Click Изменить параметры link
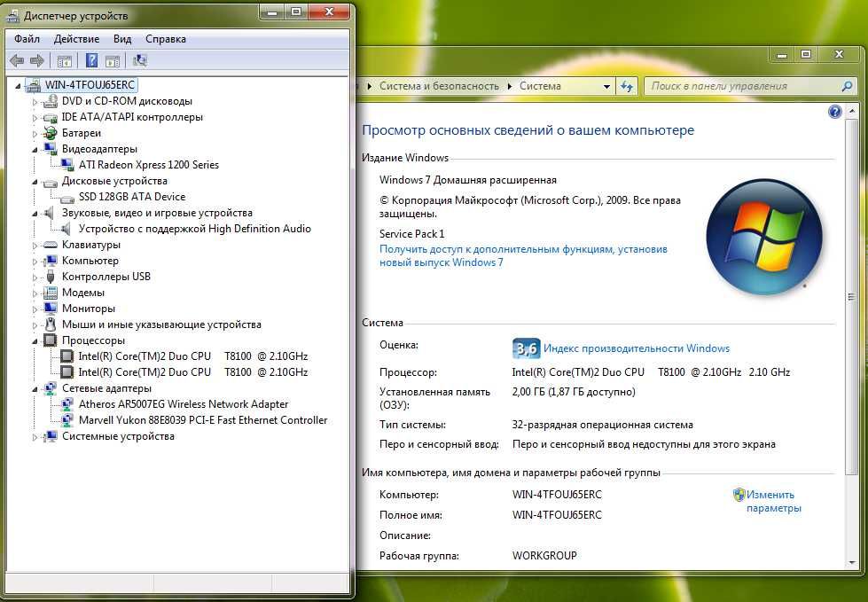Viewport: 868px width, 602px height. [x=773, y=501]
